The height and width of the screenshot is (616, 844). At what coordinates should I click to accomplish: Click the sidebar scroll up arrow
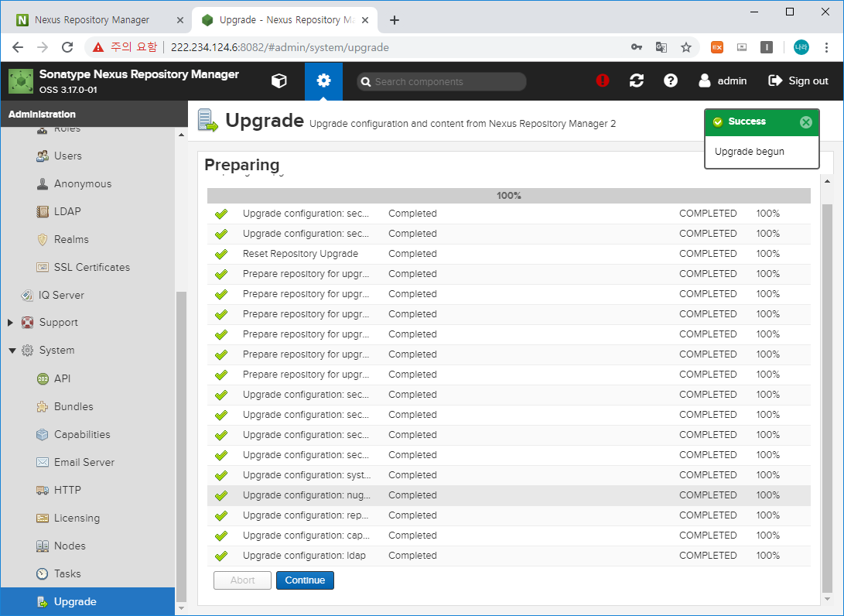tap(181, 135)
